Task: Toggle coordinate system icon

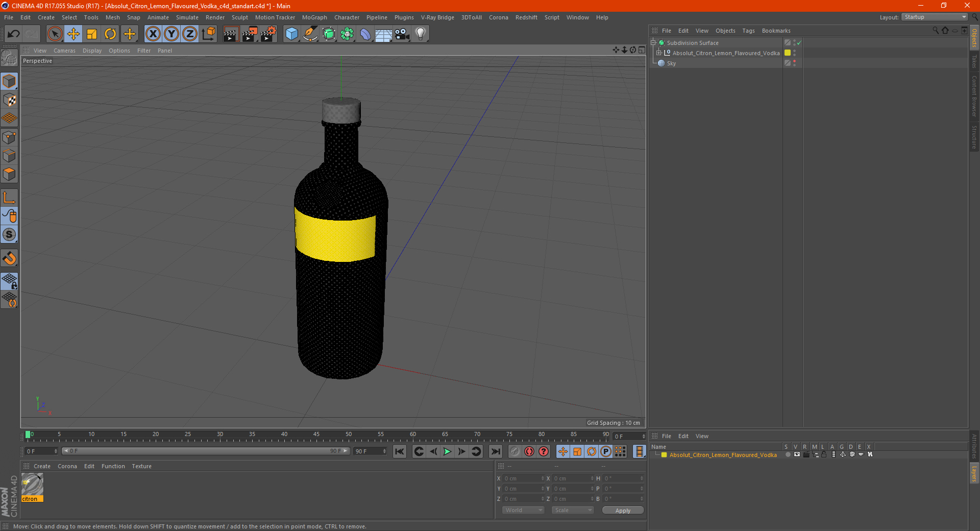Action: click(x=209, y=34)
